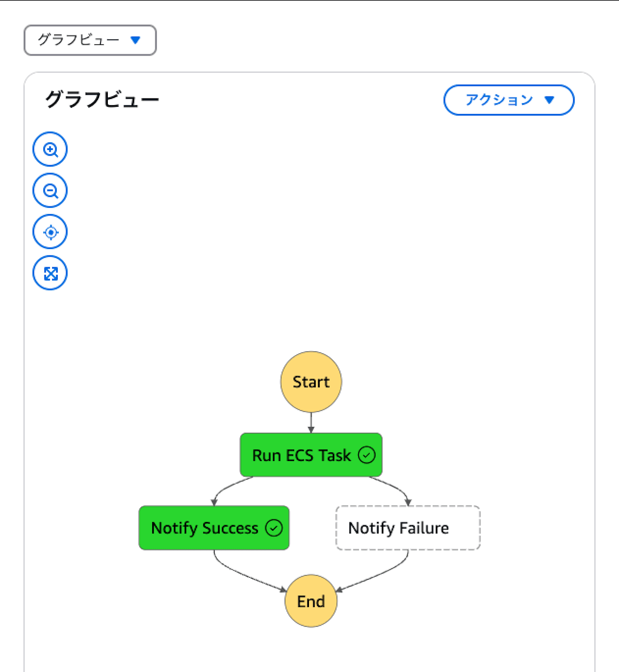Click the zoom out icon
Screen dimensions: 619x672
coord(50,190)
